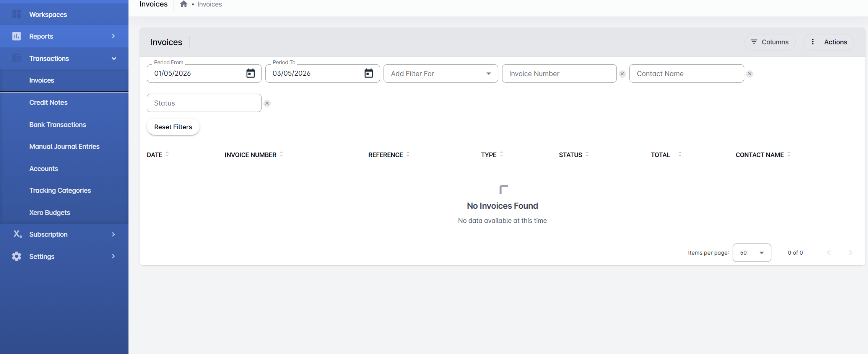Open Period From calendar picker
This screenshot has height=354, width=868.
[250, 73]
